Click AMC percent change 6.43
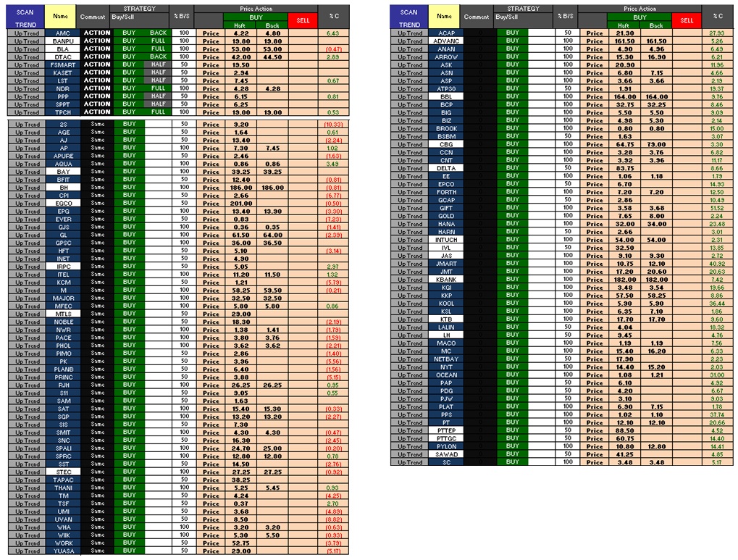This screenshot has width=738, height=560. tap(332, 33)
